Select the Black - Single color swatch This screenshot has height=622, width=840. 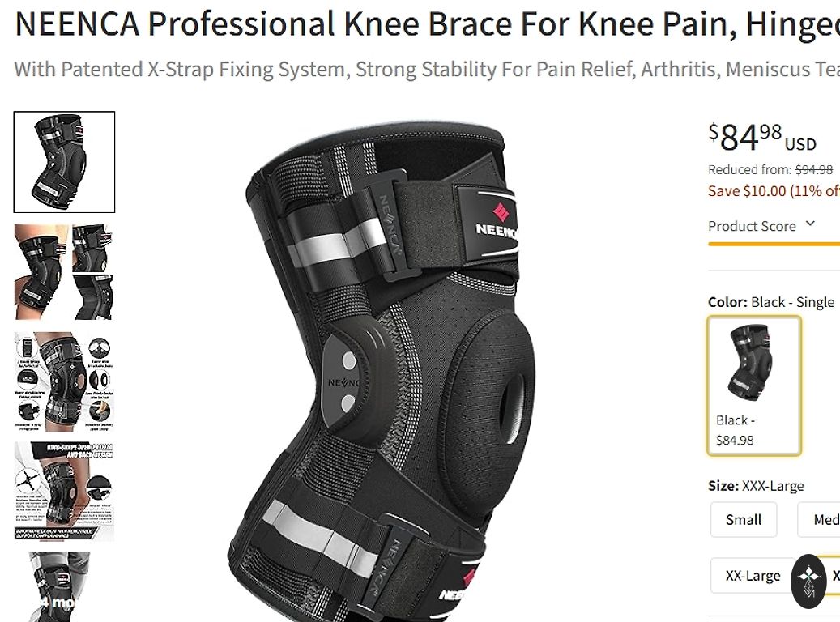[x=754, y=385]
